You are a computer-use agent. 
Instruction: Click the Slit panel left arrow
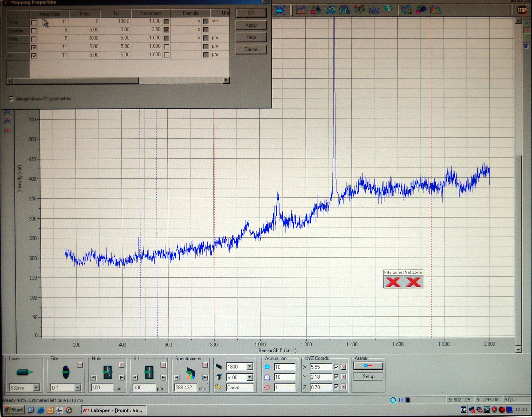135,378
